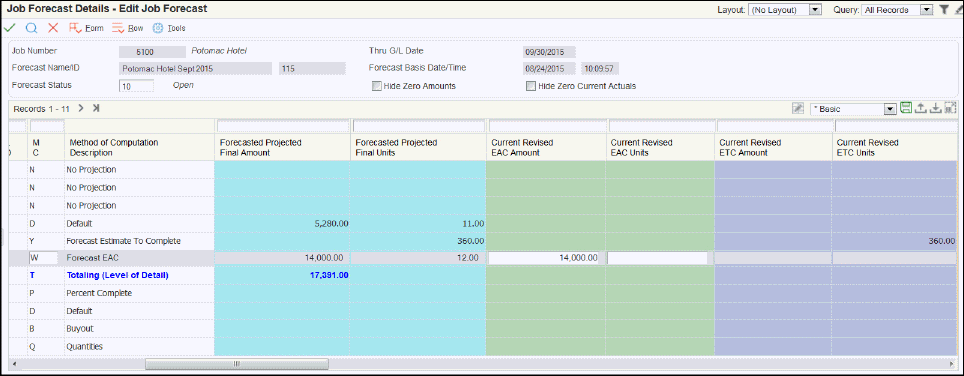The width and height of the screenshot is (964, 376).
Task: Click the 360.00 value in Final Units column
Action: pyautogui.click(x=471, y=241)
